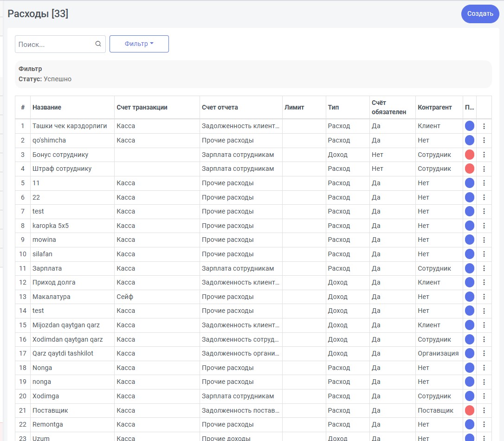Focus the Поиск search field
The image size is (504, 441).
point(60,44)
